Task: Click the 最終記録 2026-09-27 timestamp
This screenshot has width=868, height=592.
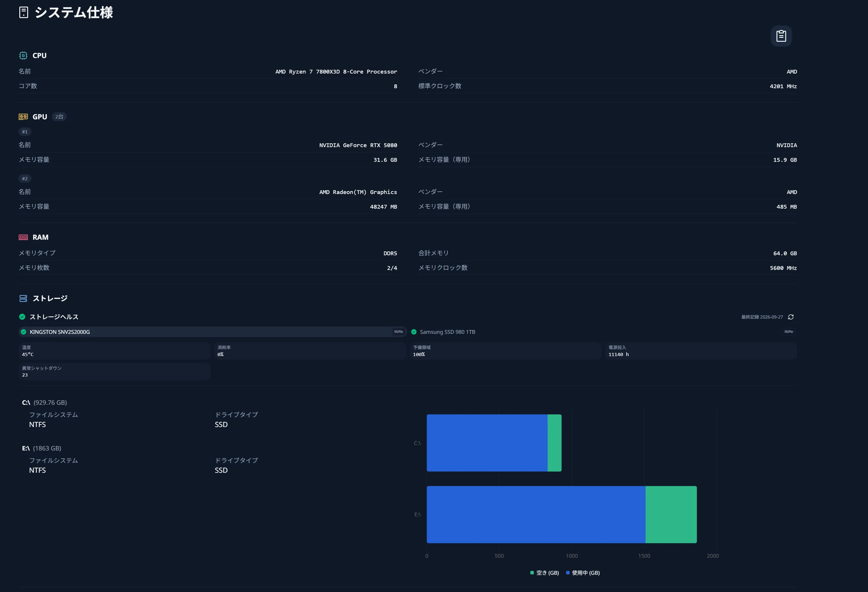Action: (762, 317)
